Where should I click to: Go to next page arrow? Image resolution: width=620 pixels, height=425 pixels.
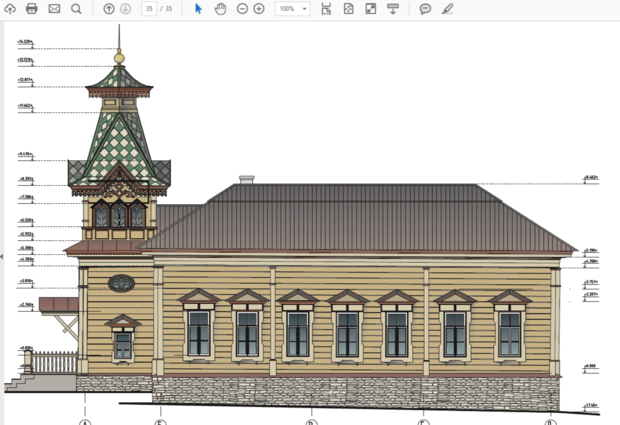pos(126,8)
